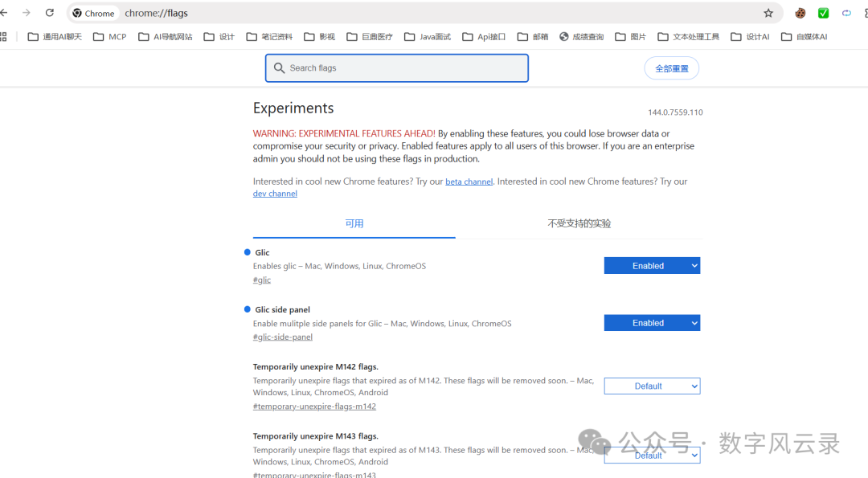Open the Java面试 bookmark folder
The height and width of the screenshot is (478, 868).
click(x=428, y=36)
